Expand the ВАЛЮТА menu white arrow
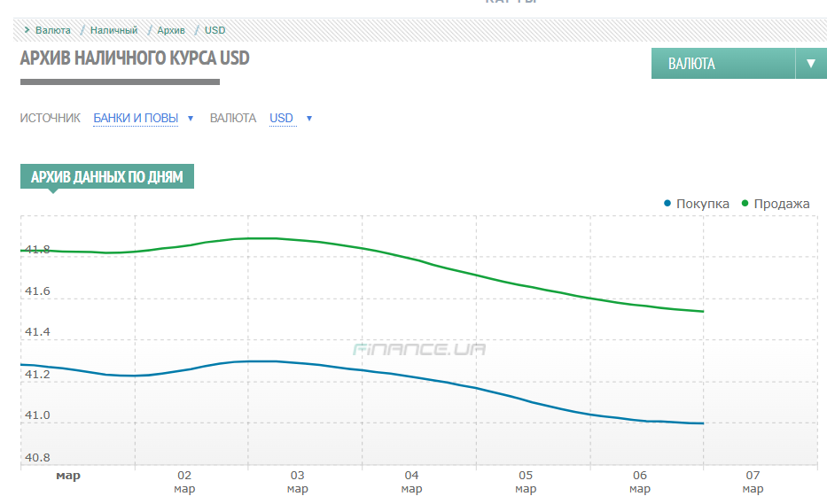The height and width of the screenshot is (504, 827). 811,63
